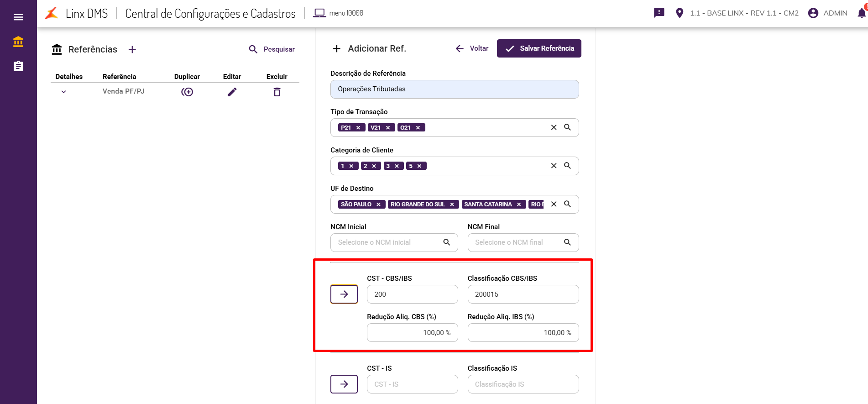This screenshot has height=404, width=868.
Task: Open the UF de Destino search
Action: (567, 204)
